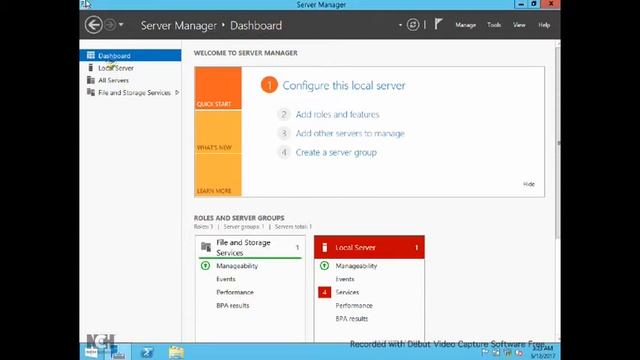Viewport: 640px width, 360px height.
Task: Open File Explorer from the taskbar
Action: 176,352
